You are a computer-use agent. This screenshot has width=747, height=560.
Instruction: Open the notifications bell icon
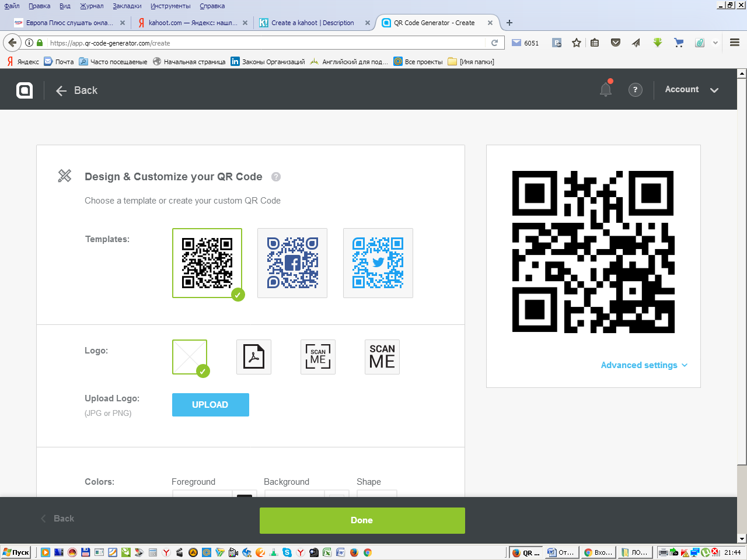pos(606,89)
